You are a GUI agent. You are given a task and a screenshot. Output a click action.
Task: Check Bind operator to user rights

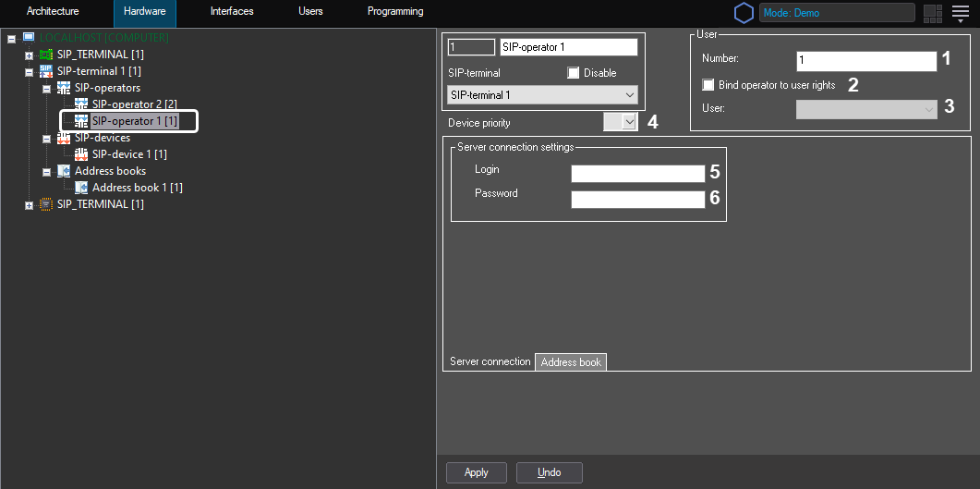[x=708, y=85]
